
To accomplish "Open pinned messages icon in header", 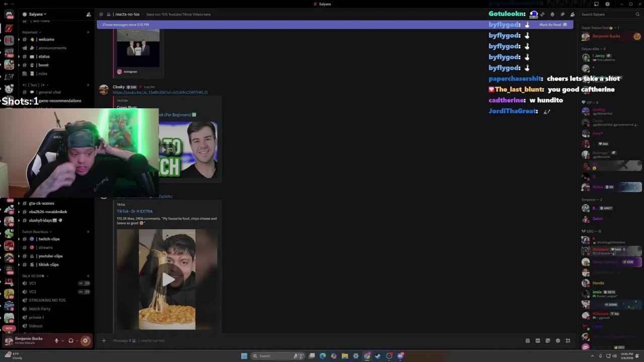I will click(562, 14).
